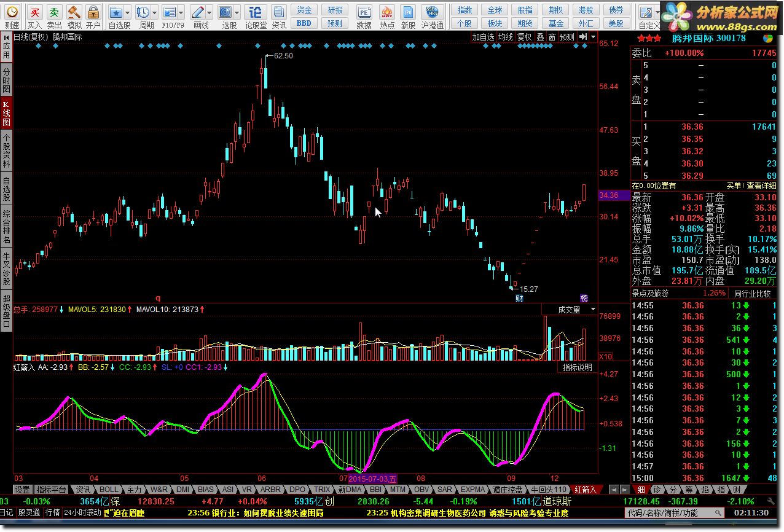This screenshot has width=784, height=532.
Task: Open the 模拟 simulated trading gavel icon
Action: pos(74,12)
